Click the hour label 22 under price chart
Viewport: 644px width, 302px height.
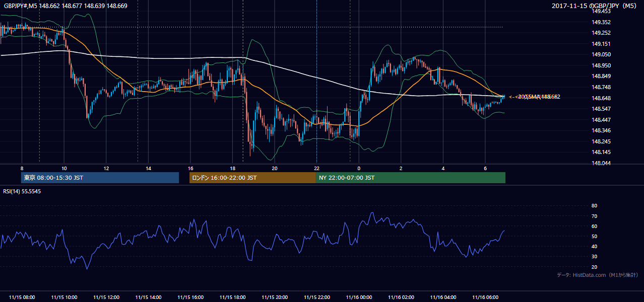click(x=316, y=168)
